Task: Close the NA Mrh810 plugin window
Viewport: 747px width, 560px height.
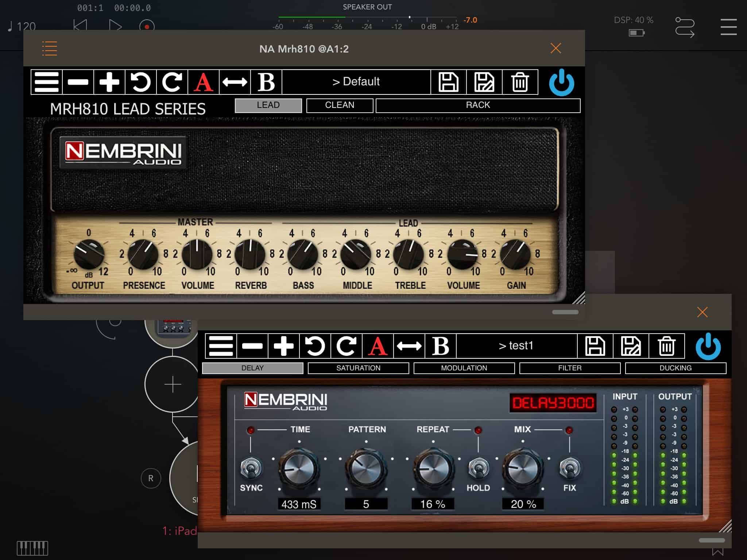Action: [556, 48]
